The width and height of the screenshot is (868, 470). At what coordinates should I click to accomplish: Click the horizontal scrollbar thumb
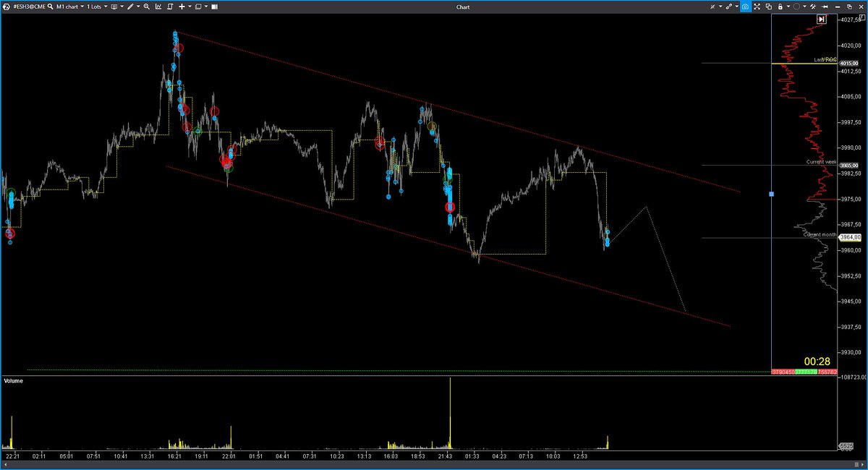(856, 464)
